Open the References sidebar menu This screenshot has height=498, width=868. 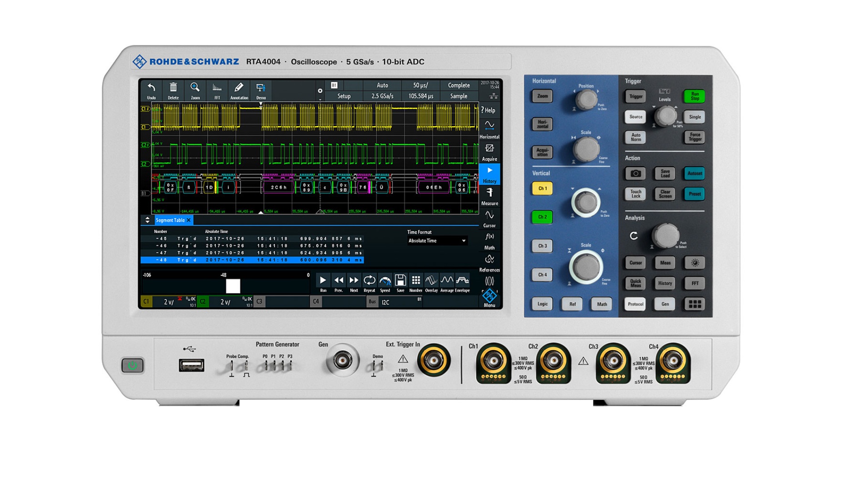[489, 263]
